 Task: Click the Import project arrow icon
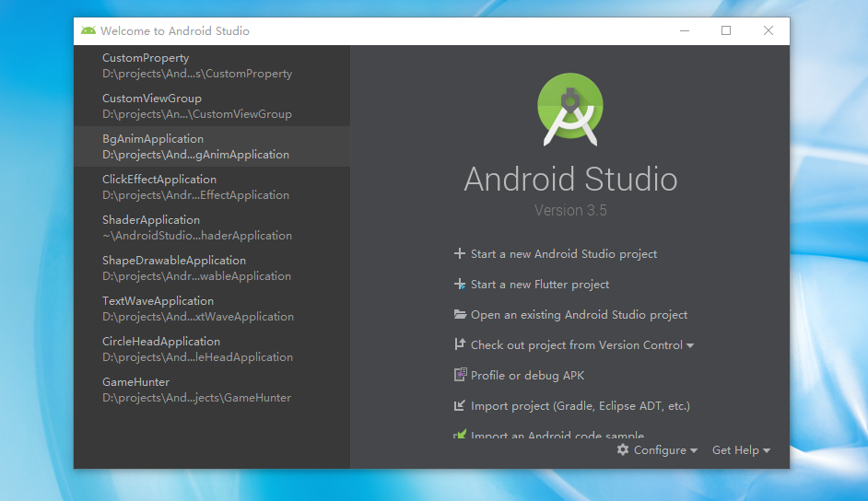click(460, 405)
